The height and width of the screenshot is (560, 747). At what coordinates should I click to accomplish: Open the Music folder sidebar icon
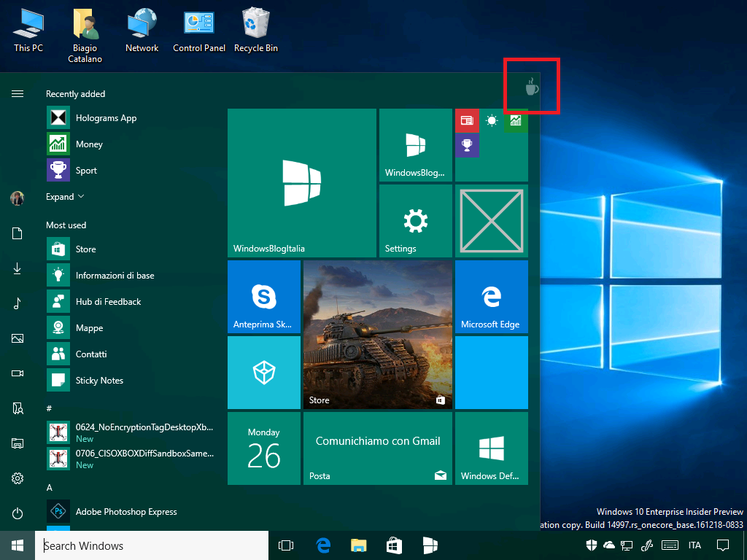click(x=18, y=303)
